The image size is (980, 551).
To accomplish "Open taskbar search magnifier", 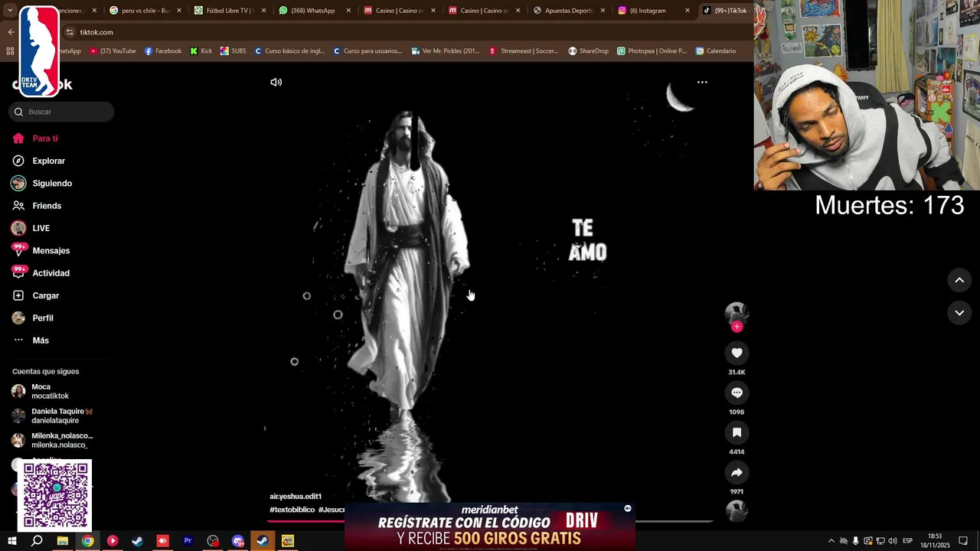I will point(37,541).
